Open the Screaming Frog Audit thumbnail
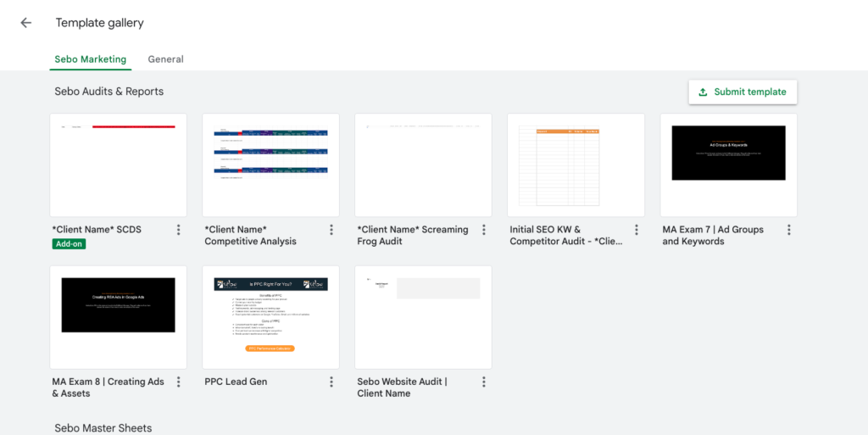This screenshot has width=868, height=435. coord(424,165)
